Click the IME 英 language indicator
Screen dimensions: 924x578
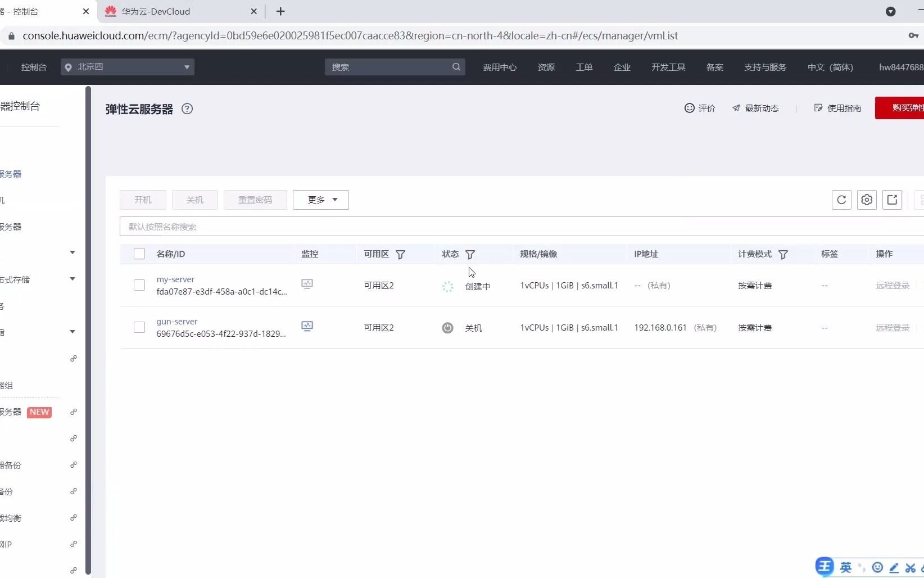coord(845,567)
